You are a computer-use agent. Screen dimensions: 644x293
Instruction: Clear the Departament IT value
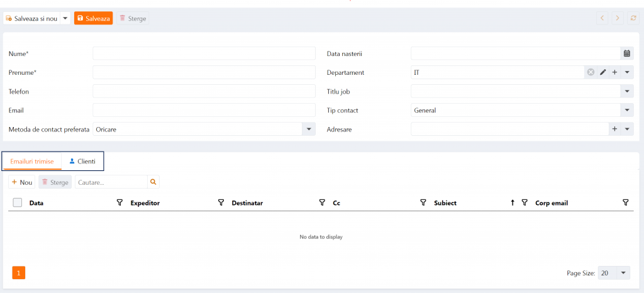click(591, 72)
